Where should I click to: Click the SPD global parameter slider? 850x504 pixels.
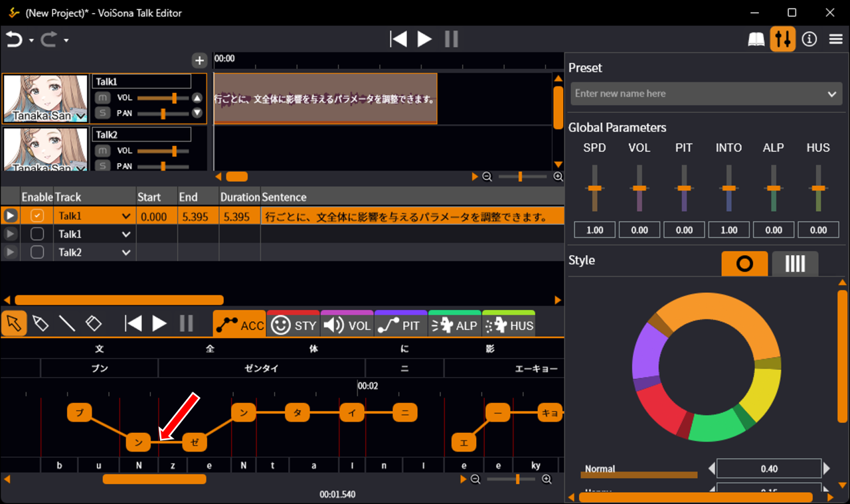[x=594, y=189]
